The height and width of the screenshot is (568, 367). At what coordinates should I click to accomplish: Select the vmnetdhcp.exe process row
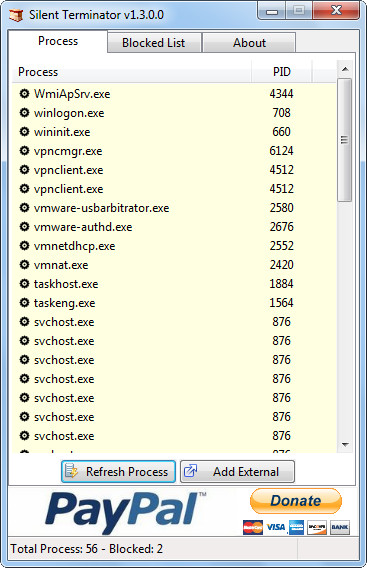pos(174,246)
